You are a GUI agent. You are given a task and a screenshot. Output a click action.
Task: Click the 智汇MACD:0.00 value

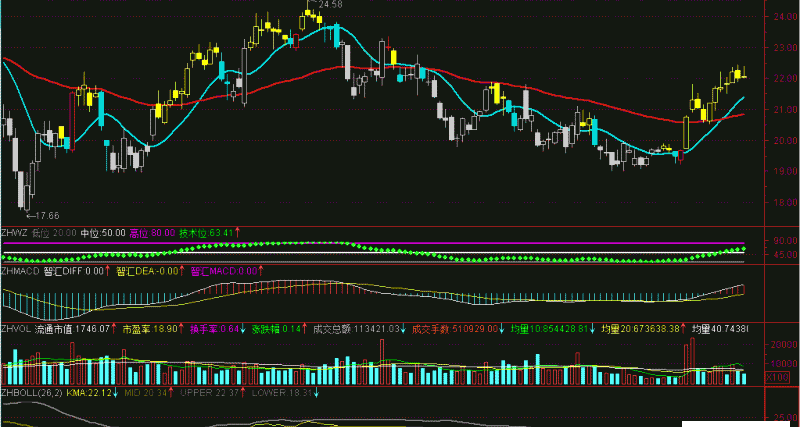pyautogui.click(x=224, y=271)
